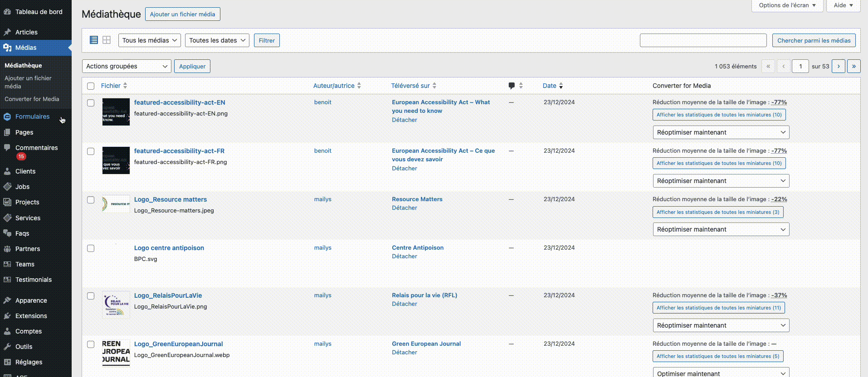Click the Filtrer button
Image resolution: width=868 pixels, height=377 pixels.
click(267, 40)
